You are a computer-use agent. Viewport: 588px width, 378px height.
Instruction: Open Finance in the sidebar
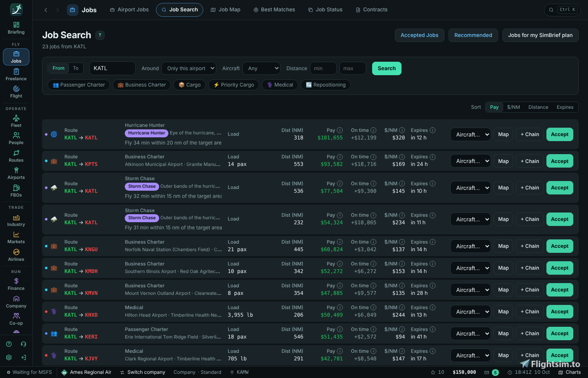tap(16, 284)
